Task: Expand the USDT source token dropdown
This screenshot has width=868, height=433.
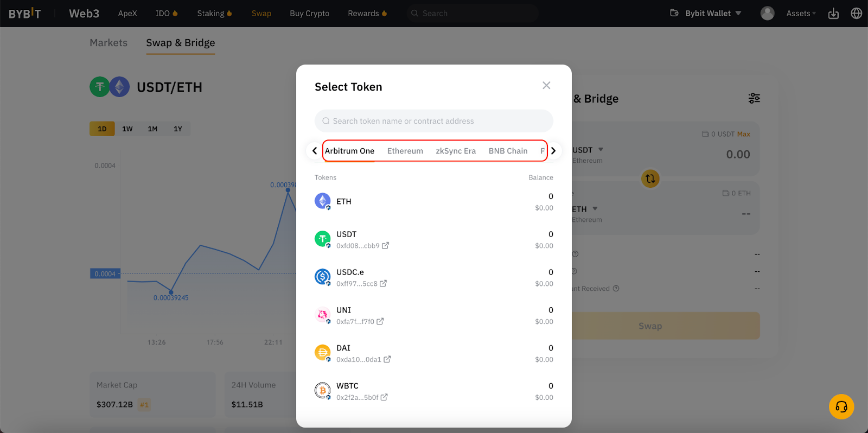Action: (588, 150)
